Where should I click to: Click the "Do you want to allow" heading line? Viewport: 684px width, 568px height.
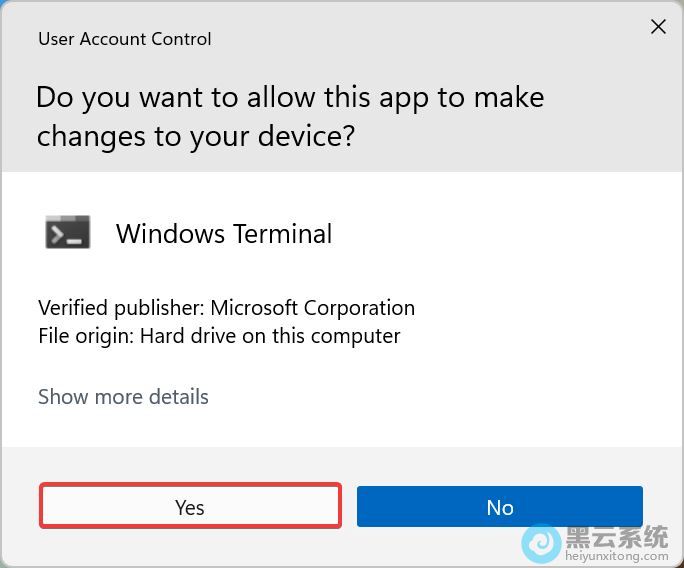290,98
